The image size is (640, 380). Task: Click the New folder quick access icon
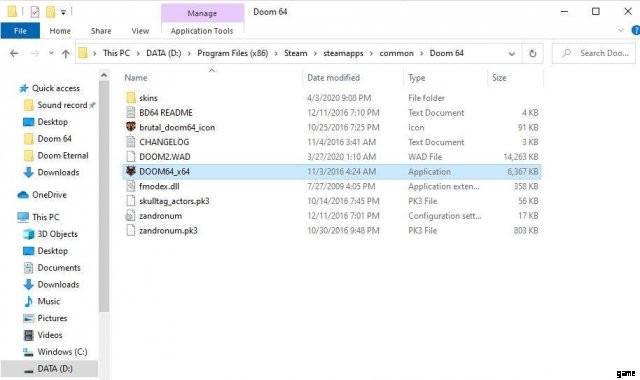(x=50, y=12)
